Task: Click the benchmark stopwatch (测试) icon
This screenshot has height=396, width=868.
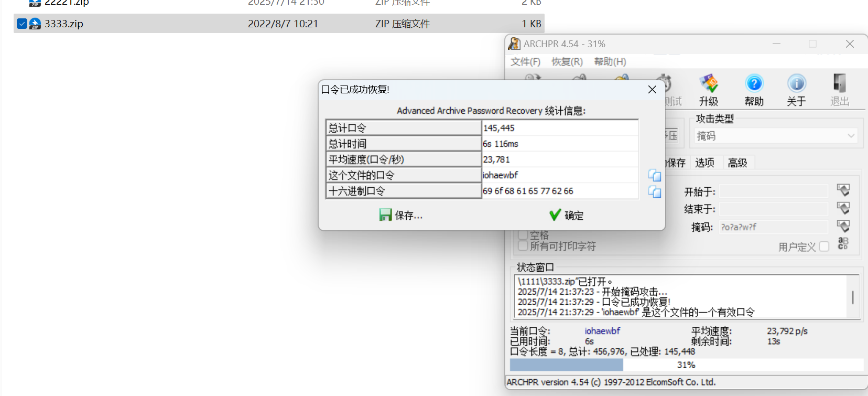Action: 664,83
